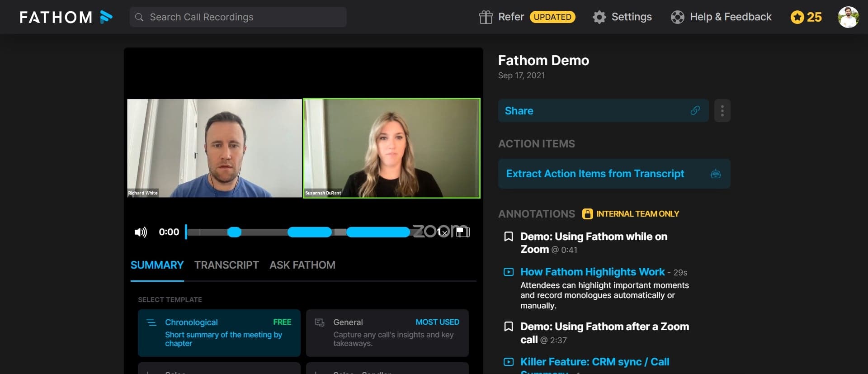The image size is (868, 374).
Task: Open the Ask Fathom tab
Action: click(302, 265)
